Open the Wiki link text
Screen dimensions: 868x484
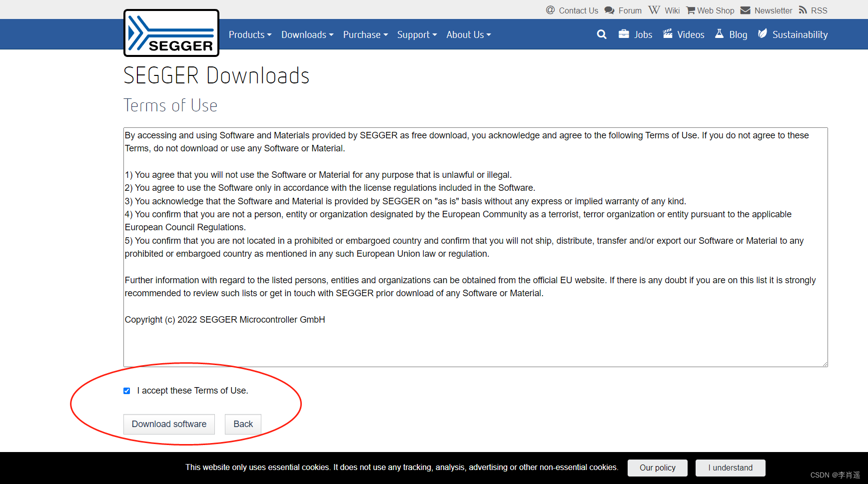672,10
